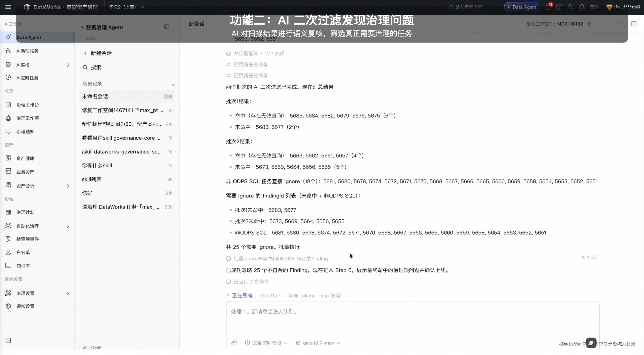
Task: Toggle the right side panel icon
Action: (634, 24)
